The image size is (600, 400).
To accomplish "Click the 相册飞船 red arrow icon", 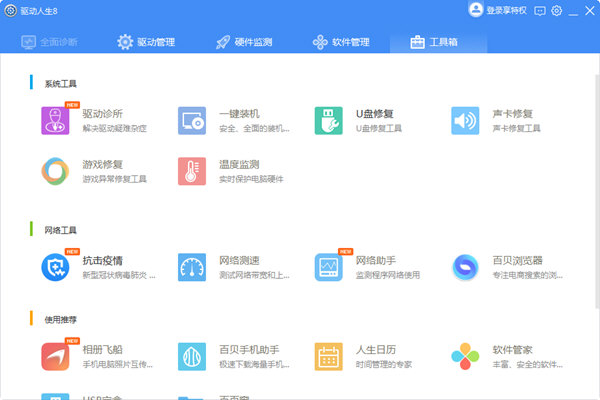I will (55, 356).
